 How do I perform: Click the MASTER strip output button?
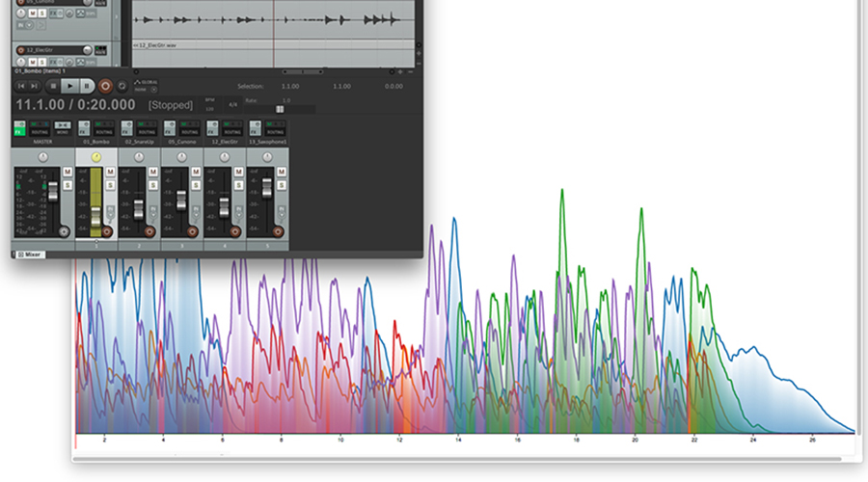pos(65,232)
